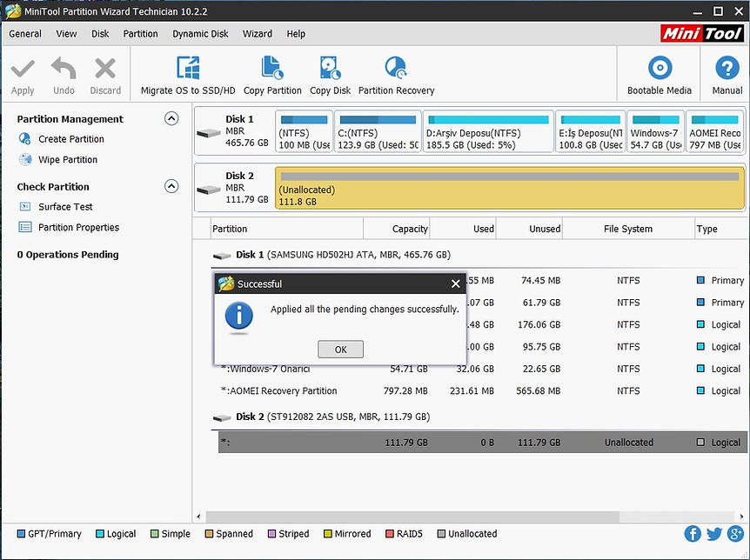Select the 100 MB NTFS partition block

pyautogui.click(x=305, y=131)
